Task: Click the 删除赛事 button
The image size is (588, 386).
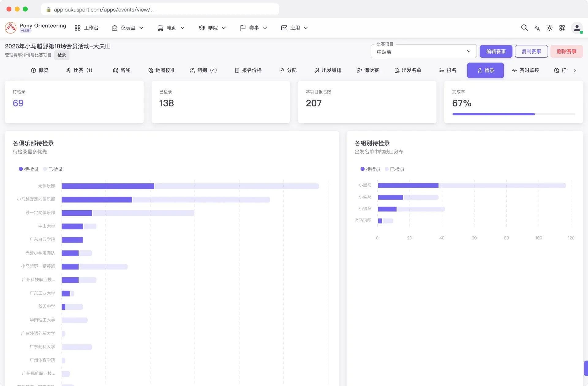Action: (x=567, y=52)
